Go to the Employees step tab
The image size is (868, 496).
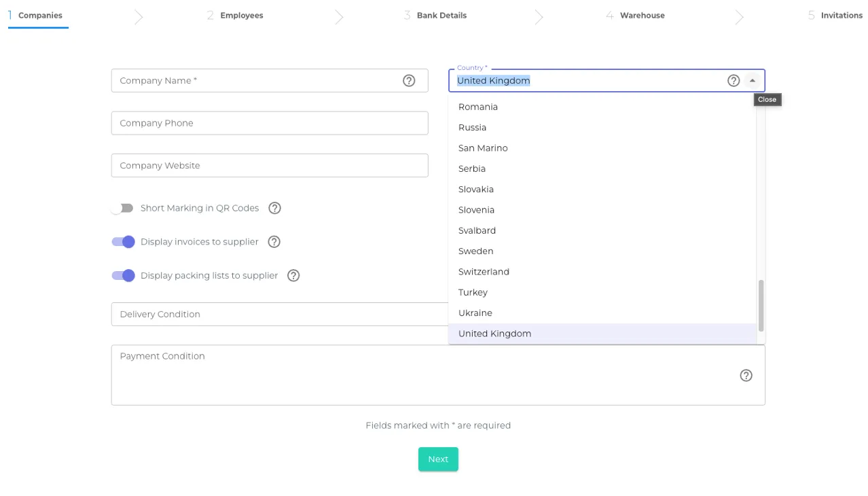(241, 16)
